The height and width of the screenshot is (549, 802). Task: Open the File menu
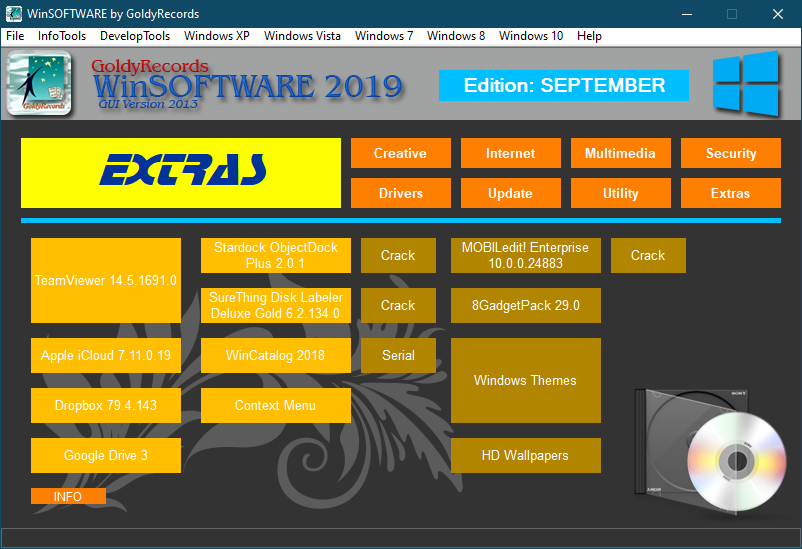click(x=15, y=36)
